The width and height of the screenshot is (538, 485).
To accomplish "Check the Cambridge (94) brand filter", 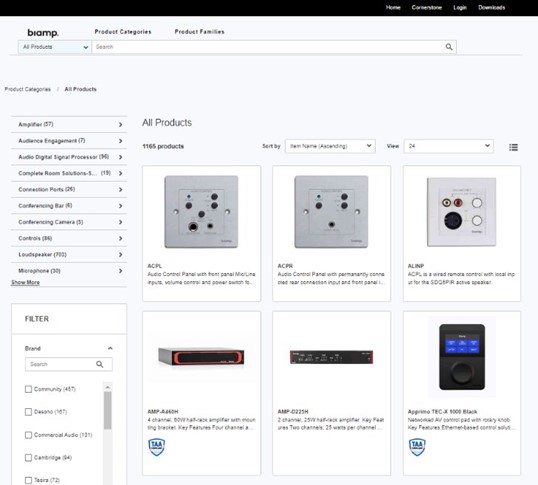I will click(x=28, y=458).
